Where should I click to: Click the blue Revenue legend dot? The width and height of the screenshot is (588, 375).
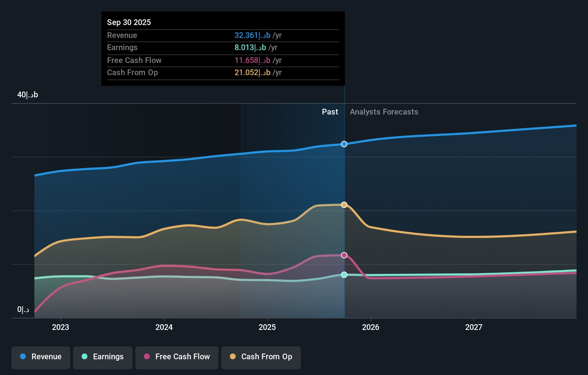(23, 357)
